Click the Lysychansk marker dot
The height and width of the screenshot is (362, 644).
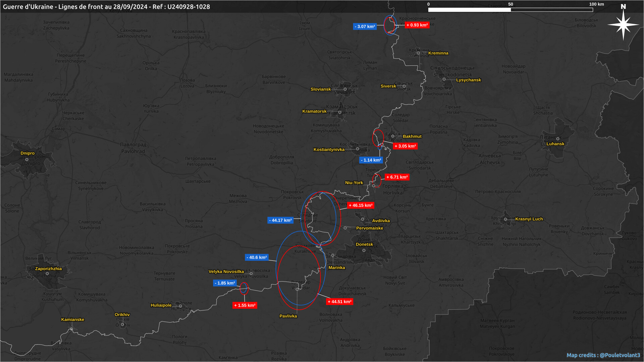click(444, 79)
